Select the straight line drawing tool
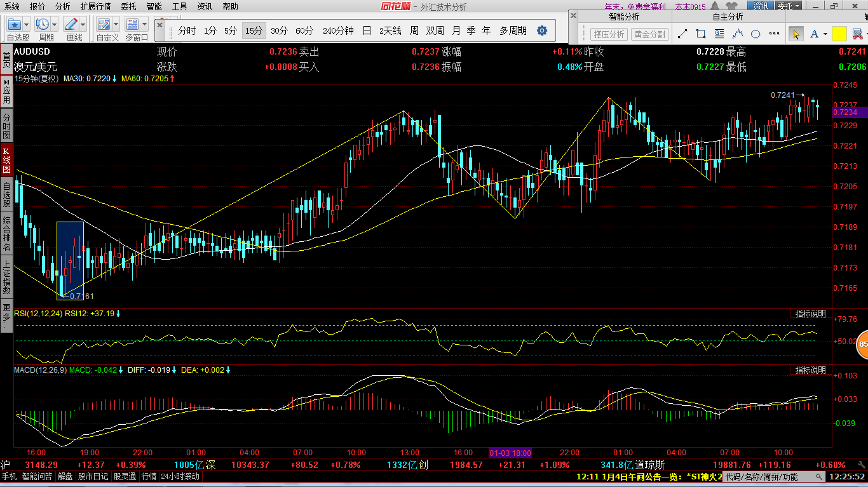Screen dimensions: 868x487 tap(683, 34)
